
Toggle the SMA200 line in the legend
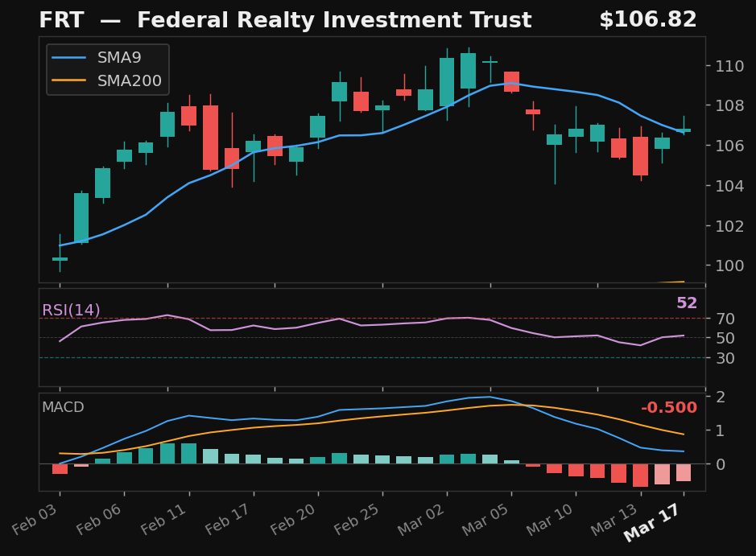pyautogui.click(x=129, y=80)
